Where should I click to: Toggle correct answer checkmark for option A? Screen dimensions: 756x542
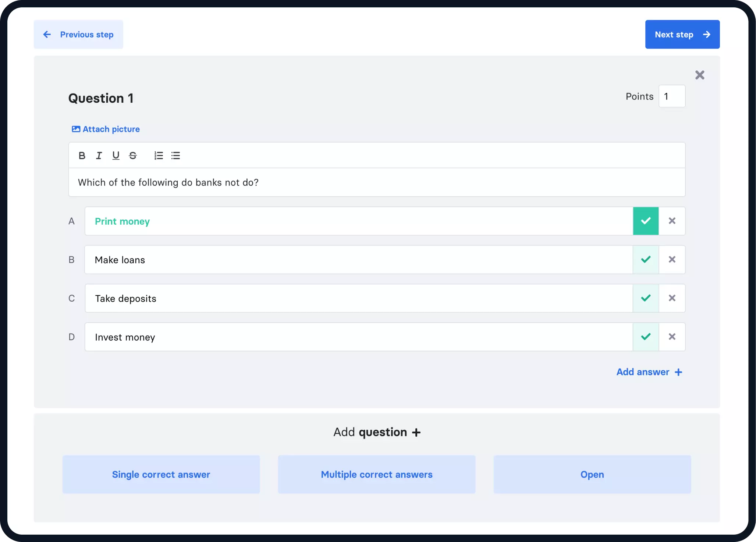point(645,221)
